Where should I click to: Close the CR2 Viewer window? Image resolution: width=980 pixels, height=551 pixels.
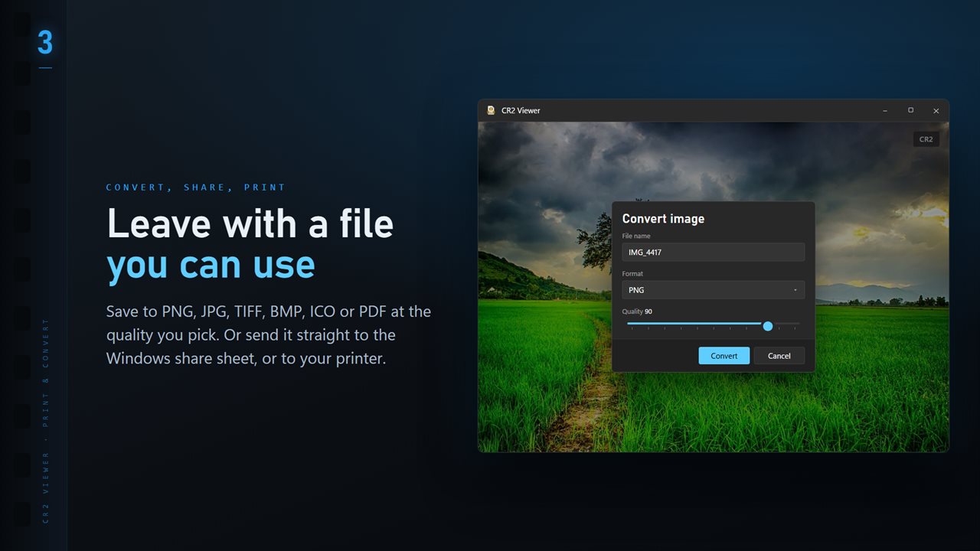pos(936,111)
